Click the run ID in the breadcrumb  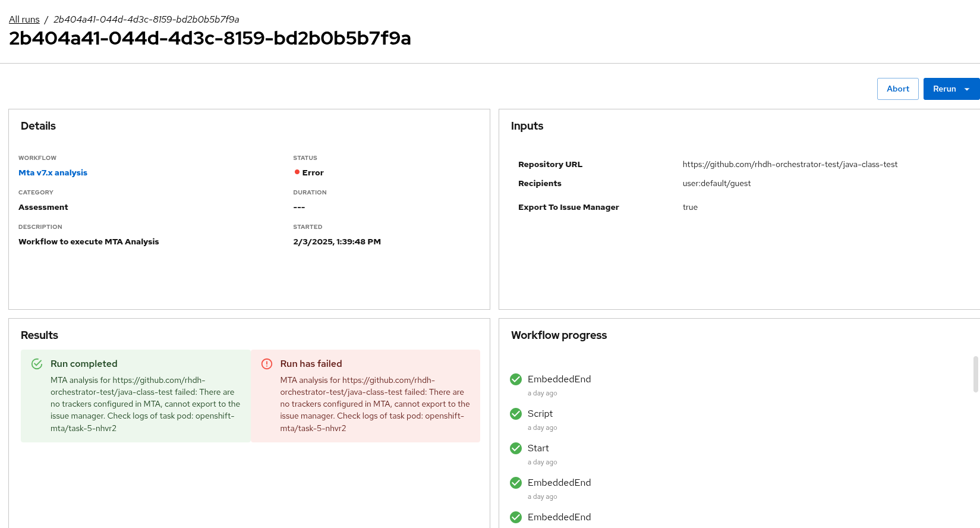click(146, 20)
